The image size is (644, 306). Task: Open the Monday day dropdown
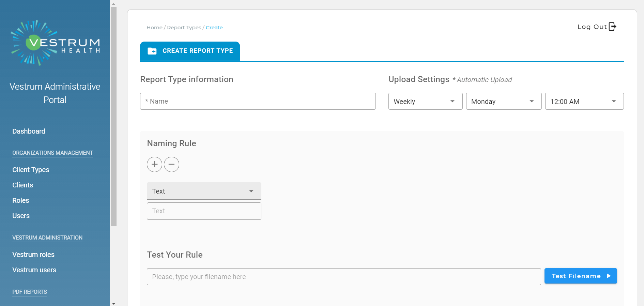[x=504, y=101]
